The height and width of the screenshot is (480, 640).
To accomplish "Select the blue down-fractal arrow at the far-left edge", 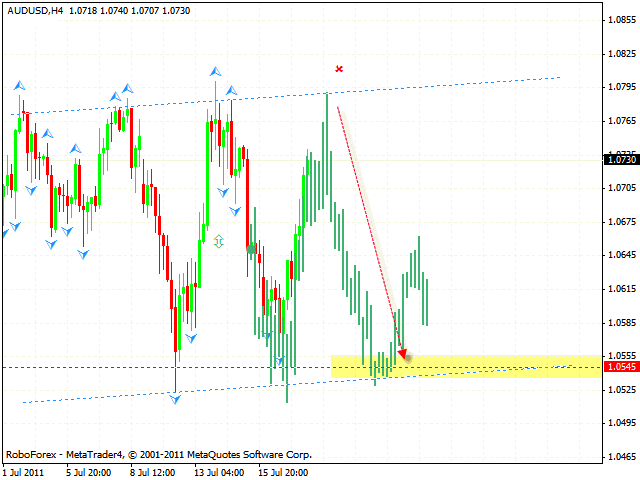I will coord(4,233).
